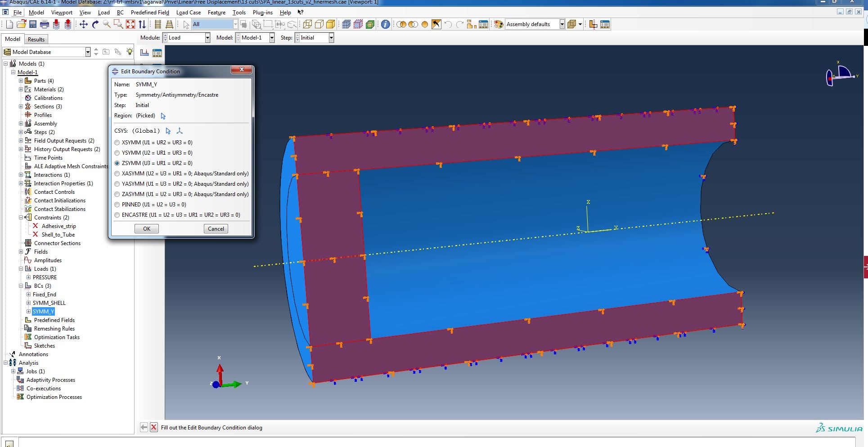Apply shaded render style
This screenshot has width=868, height=447.
pyautogui.click(x=331, y=24)
